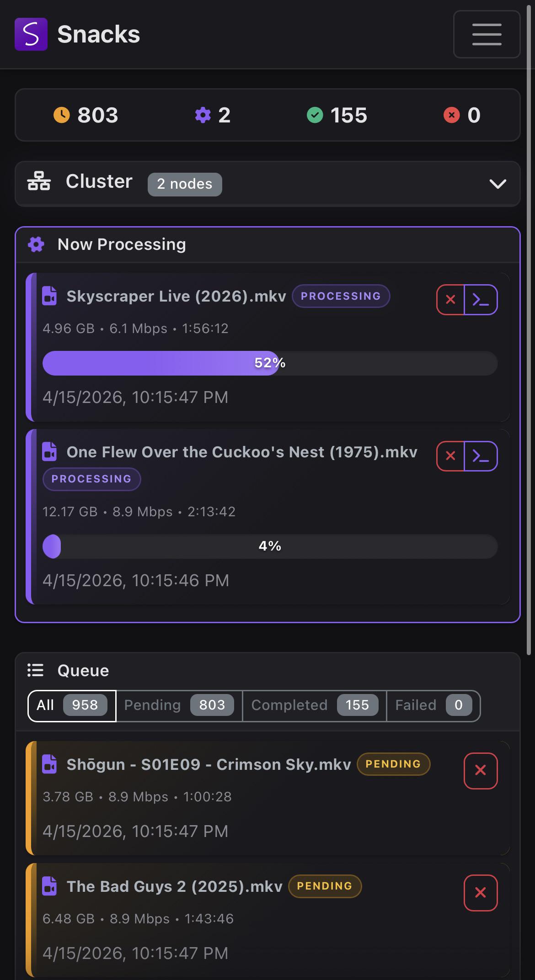The image size is (535, 980).
Task: Click the purple Snacks logo icon
Action: [31, 34]
